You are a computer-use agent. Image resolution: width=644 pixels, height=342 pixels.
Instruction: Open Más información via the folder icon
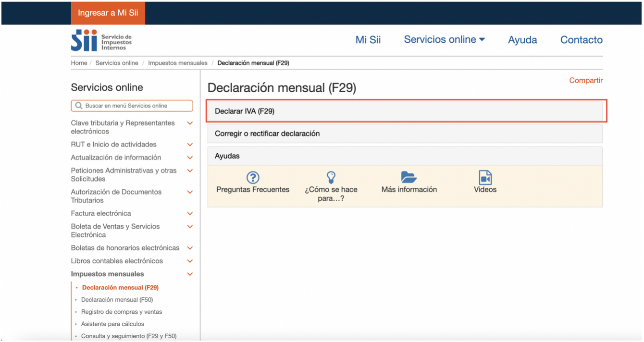409,177
